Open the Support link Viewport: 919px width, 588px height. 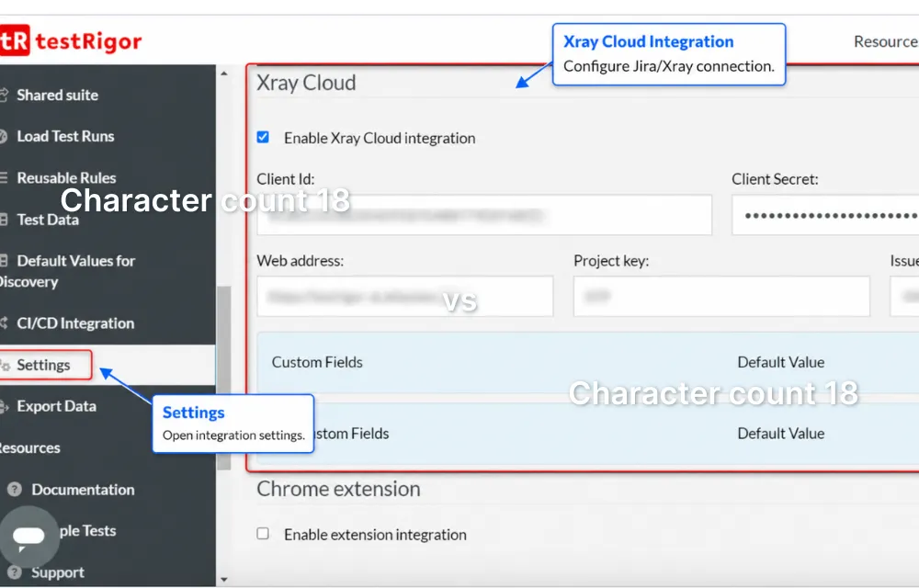57,572
